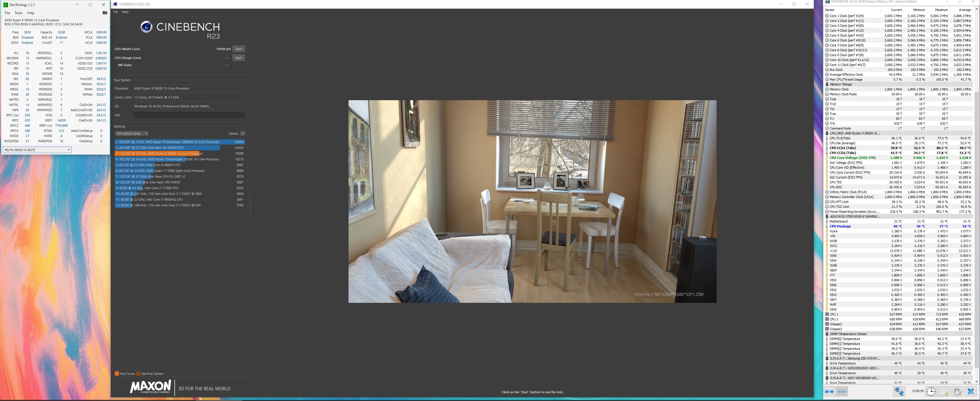The height and width of the screenshot is (401, 980).
Task: Open the Cinebench File menu
Action: (x=115, y=12)
